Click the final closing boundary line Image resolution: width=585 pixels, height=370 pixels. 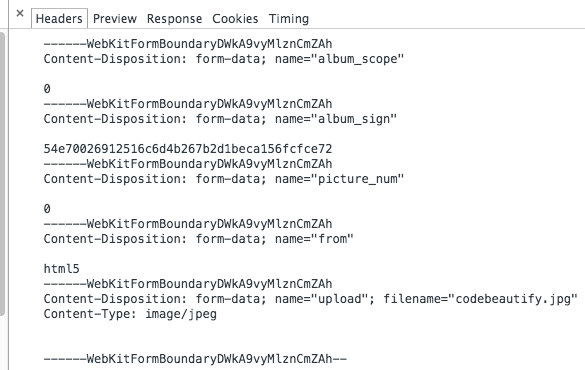tap(195, 359)
